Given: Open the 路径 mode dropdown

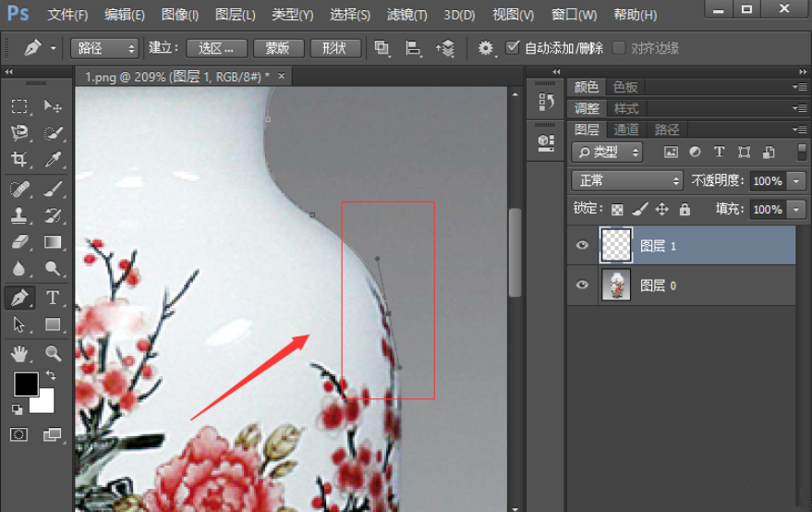Looking at the screenshot, I should (104, 48).
